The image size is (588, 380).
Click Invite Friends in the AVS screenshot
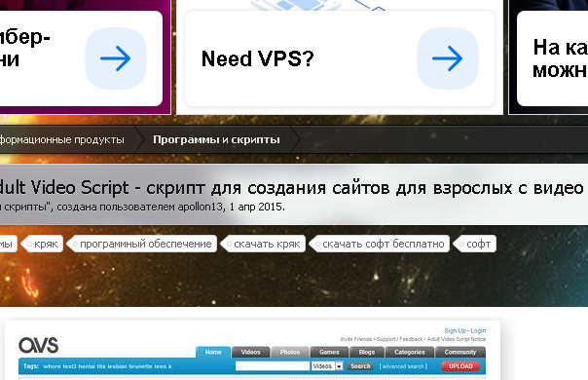tap(356, 339)
